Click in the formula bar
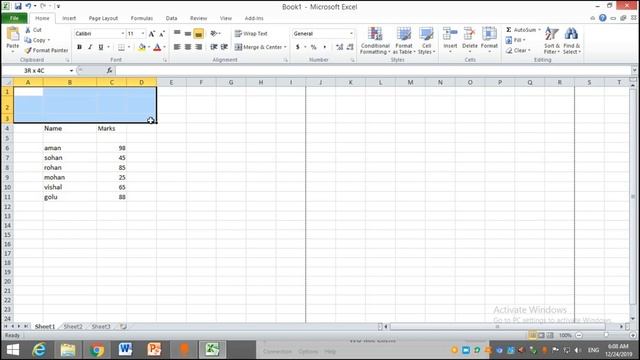640x360 pixels. (x=373, y=71)
